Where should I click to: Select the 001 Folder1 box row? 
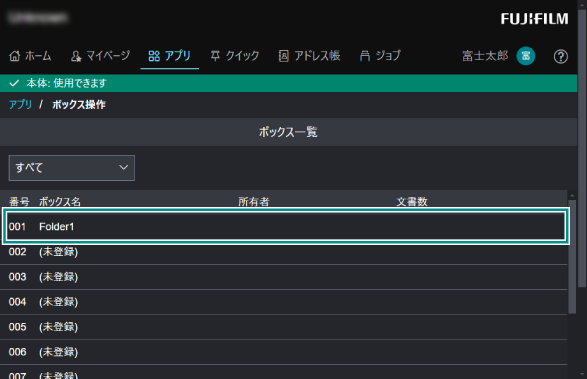coord(286,226)
